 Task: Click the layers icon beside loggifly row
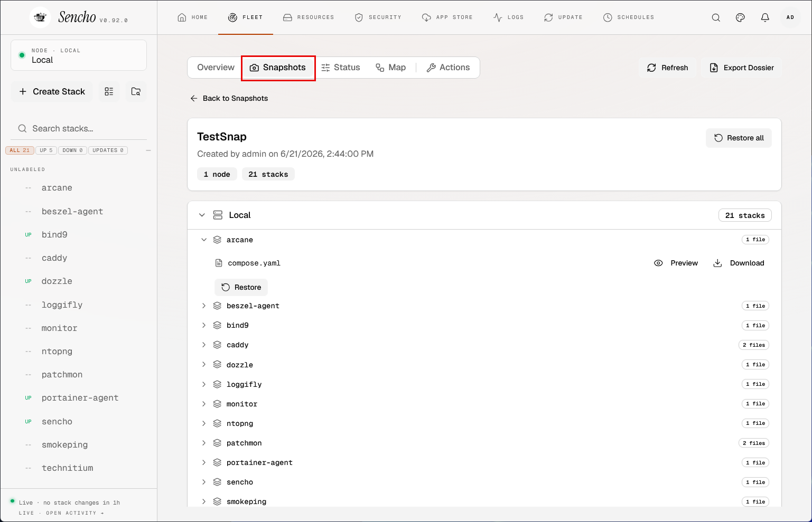217,384
